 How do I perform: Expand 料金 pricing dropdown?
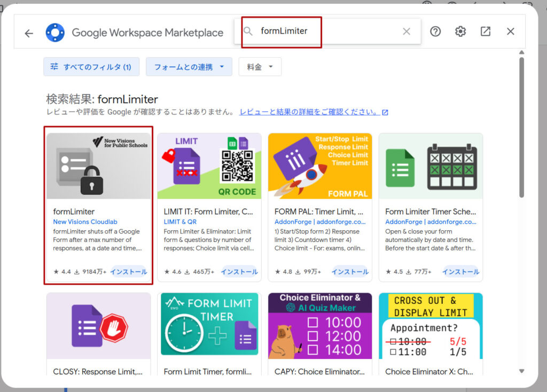pos(260,67)
